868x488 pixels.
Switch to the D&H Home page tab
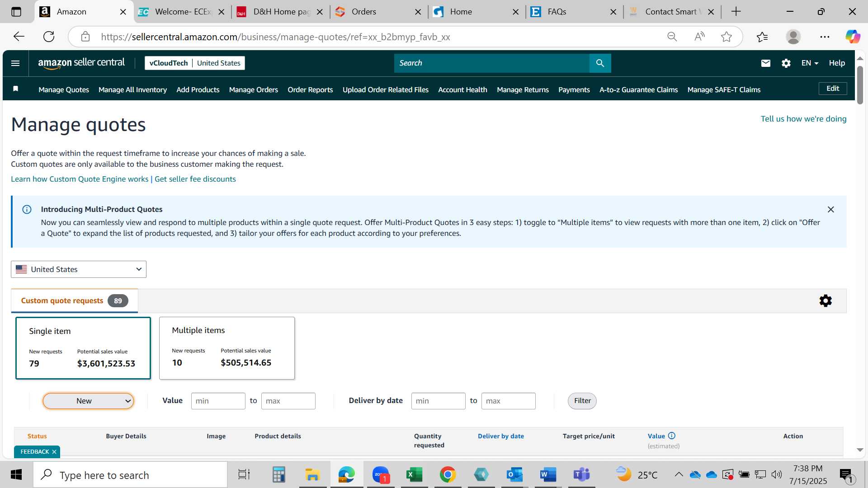coord(280,12)
